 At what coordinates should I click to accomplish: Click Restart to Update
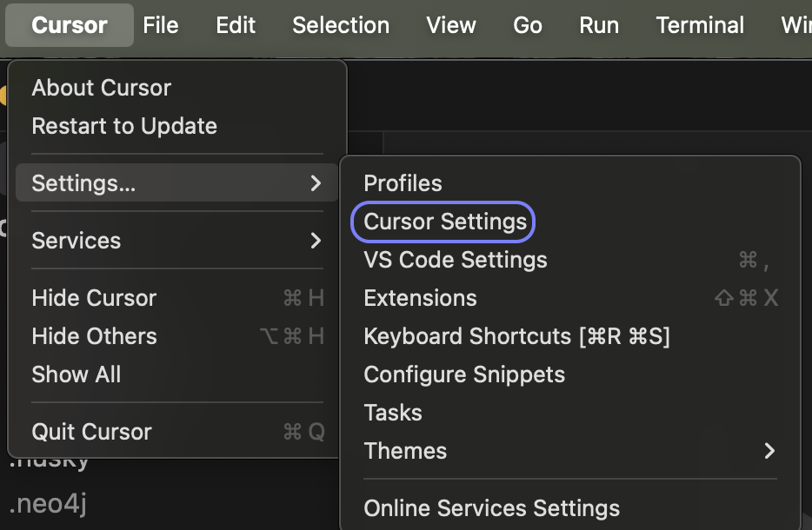pos(124,126)
